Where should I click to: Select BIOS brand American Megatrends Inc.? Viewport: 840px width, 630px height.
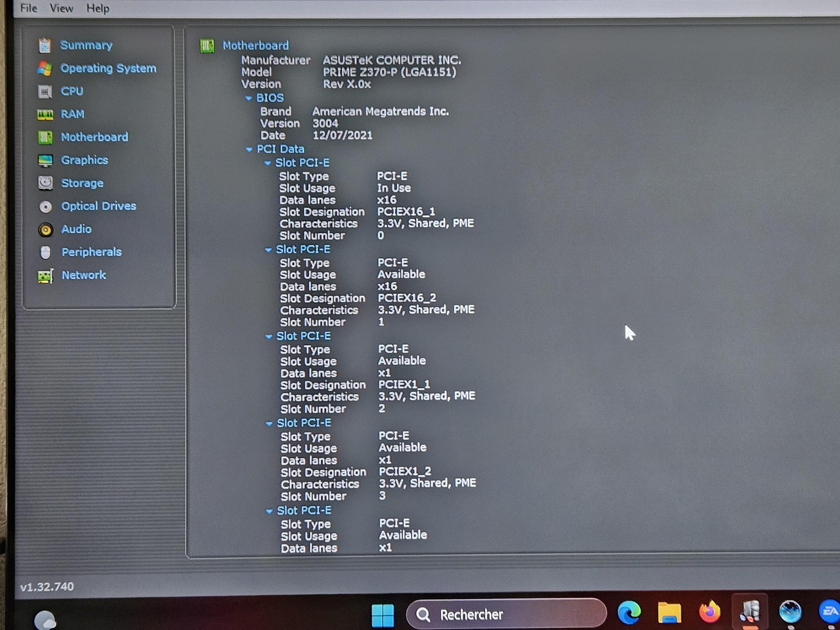pos(381,112)
